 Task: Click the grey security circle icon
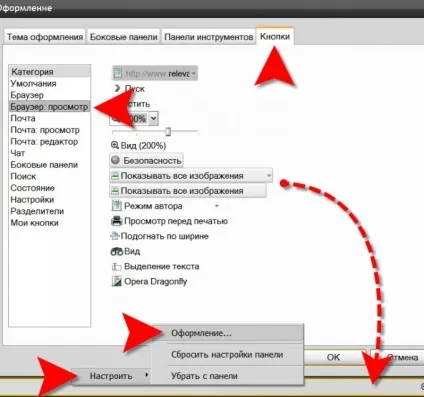(116, 160)
